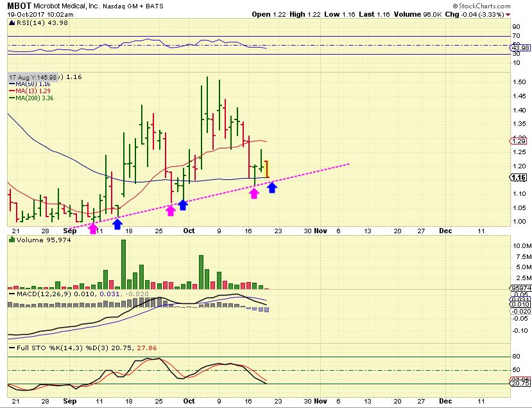The image size is (532, 408).
Task: Click the 70 level label in the RSI panel
Action: (x=517, y=36)
